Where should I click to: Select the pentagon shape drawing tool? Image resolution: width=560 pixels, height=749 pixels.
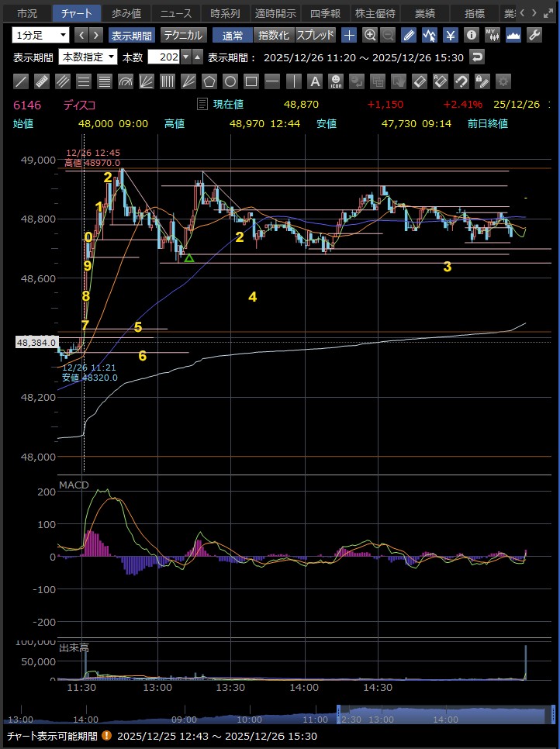tap(209, 81)
